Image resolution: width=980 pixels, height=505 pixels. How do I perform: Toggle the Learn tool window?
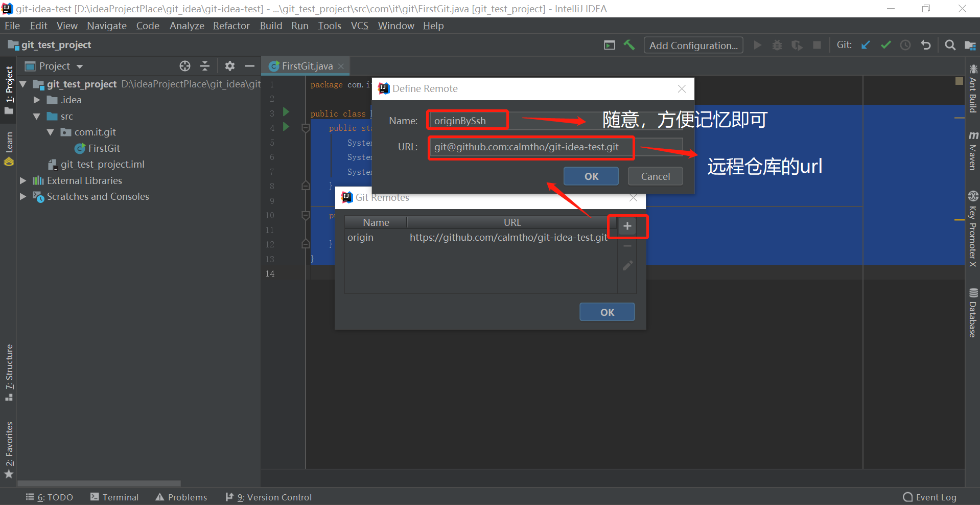click(x=9, y=148)
